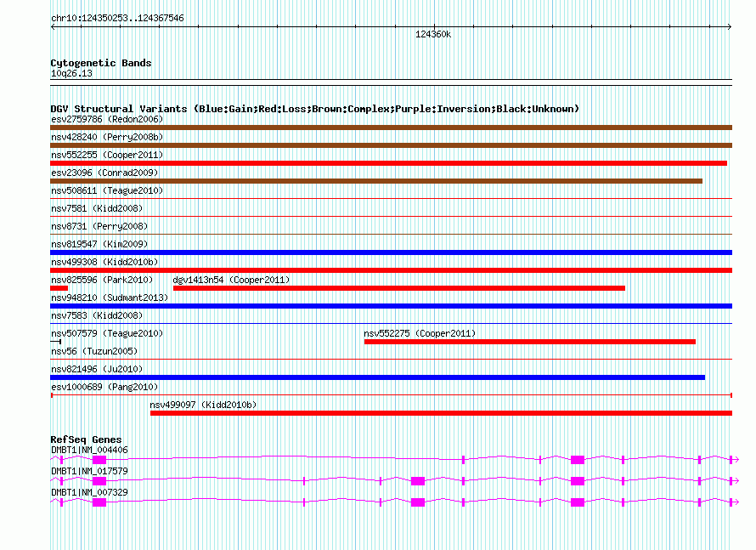
Task: Select the red bar beneath nsv552275
Action: tap(529, 342)
